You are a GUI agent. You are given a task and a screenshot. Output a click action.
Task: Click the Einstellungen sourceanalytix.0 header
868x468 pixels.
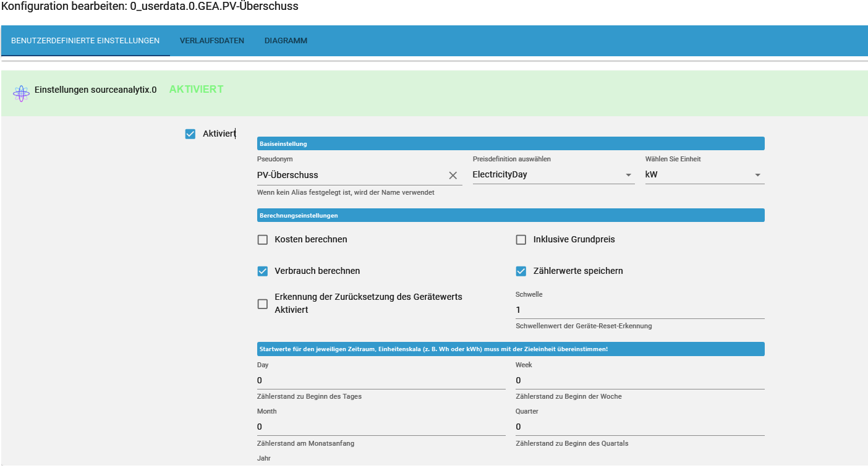(x=95, y=90)
